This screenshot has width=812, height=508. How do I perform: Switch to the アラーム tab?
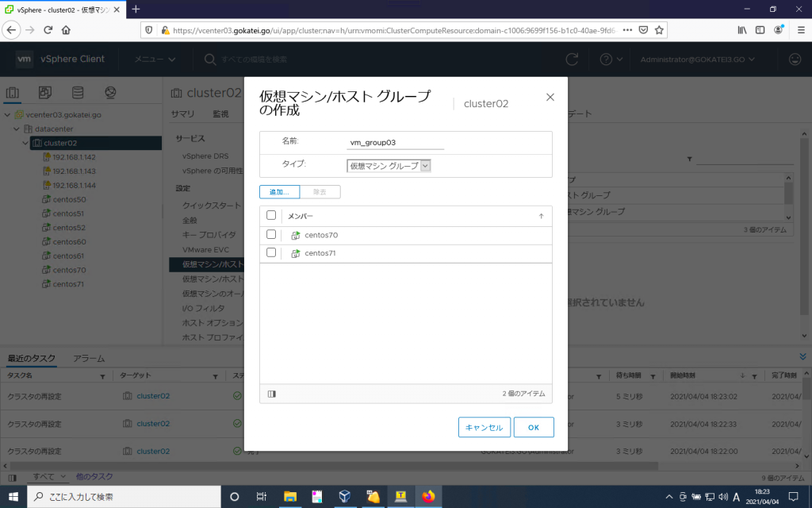(90, 357)
